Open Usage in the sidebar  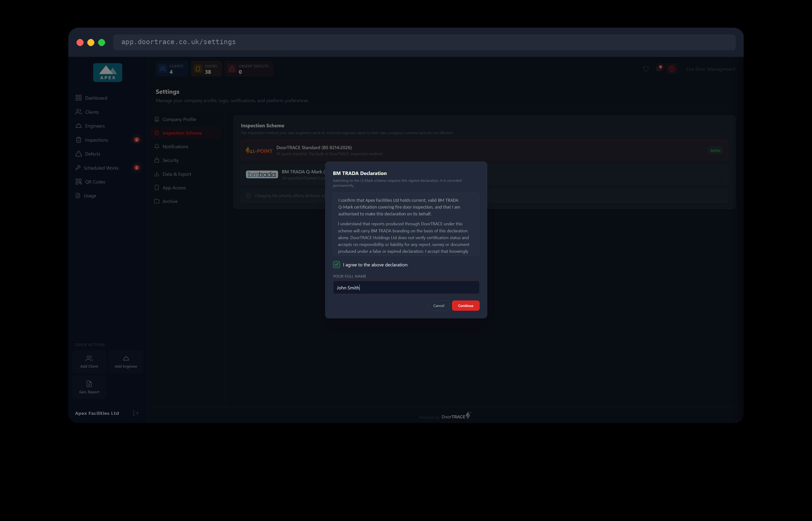click(x=107, y=195)
